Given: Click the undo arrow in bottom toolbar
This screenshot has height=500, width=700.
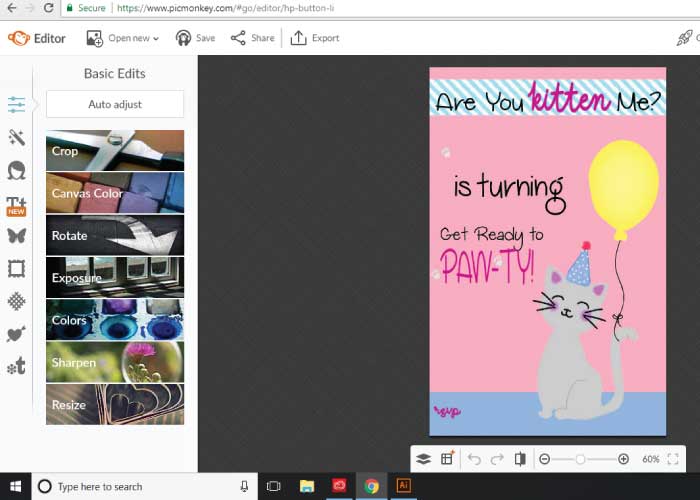Looking at the screenshot, I should [474, 459].
